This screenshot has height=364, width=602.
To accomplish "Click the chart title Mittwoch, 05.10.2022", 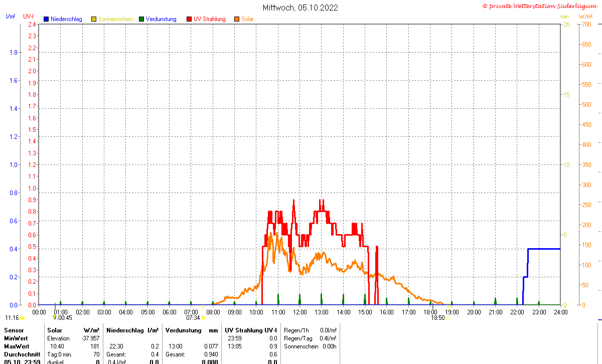I will [x=300, y=8].
